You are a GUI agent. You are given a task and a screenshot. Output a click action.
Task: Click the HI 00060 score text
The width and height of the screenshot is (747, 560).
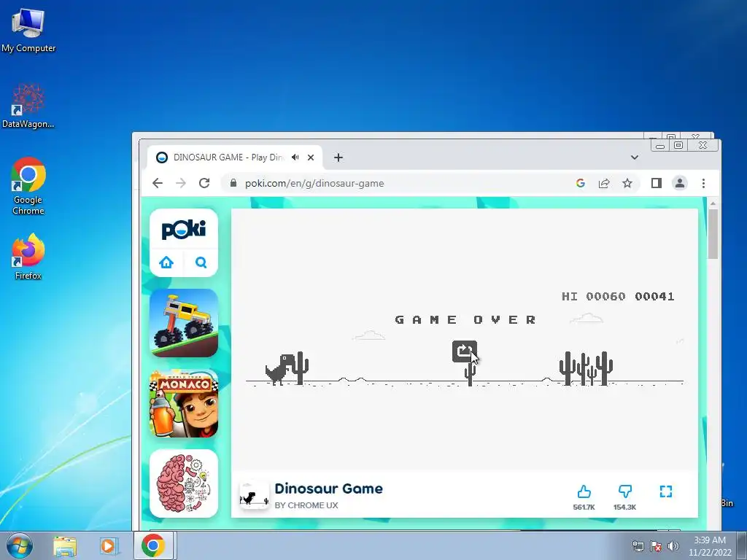click(594, 296)
